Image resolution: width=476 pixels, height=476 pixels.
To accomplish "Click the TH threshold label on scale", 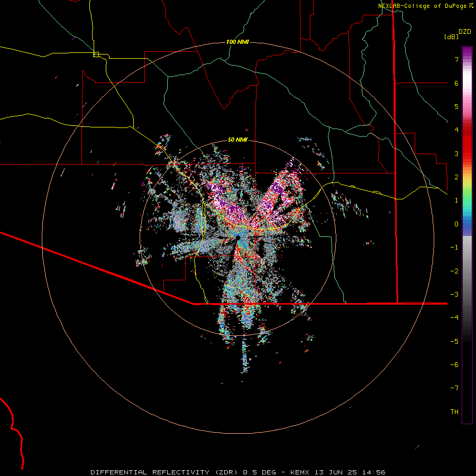I will coord(454,412).
